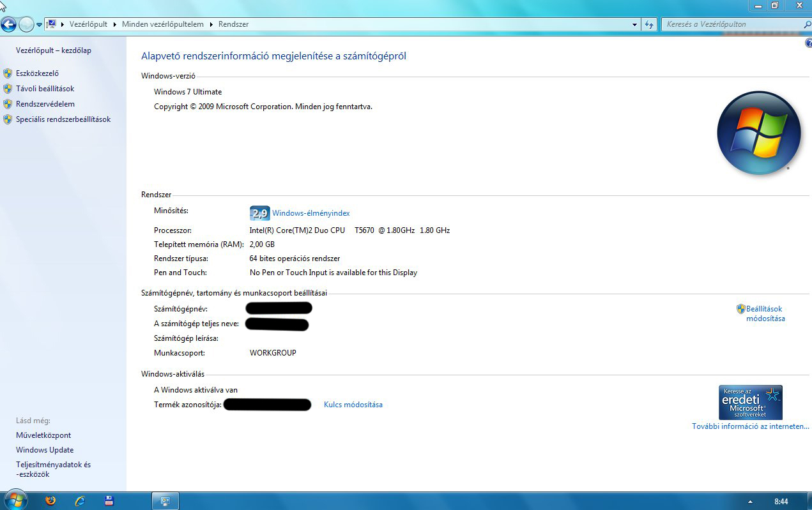Open Távoli beállítások
The width and height of the screenshot is (812, 510).
click(45, 89)
